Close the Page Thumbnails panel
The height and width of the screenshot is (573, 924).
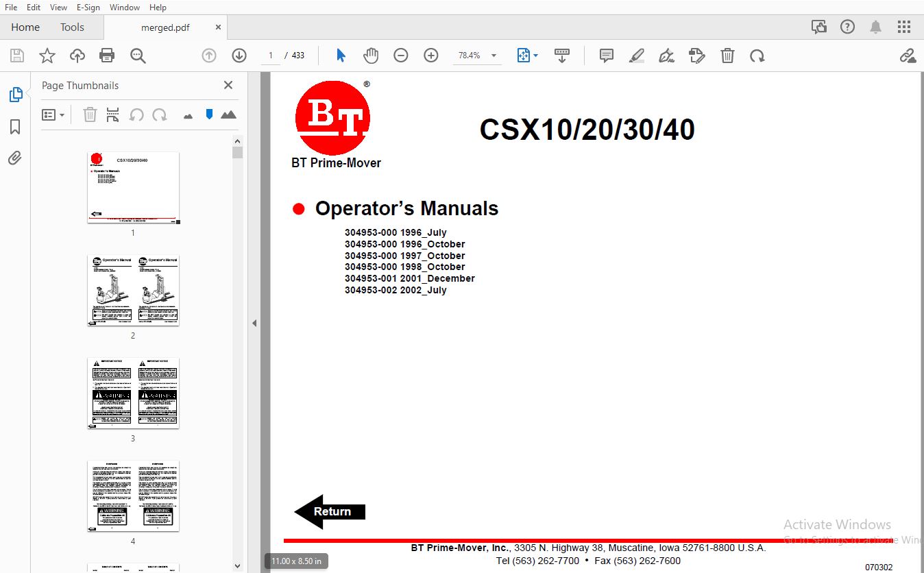228,85
